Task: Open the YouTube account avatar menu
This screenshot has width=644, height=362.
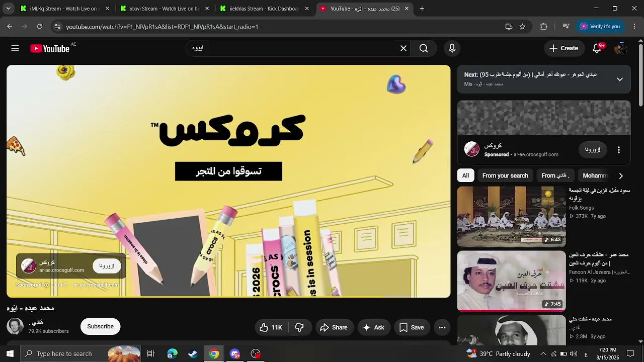Action: [x=620, y=48]
